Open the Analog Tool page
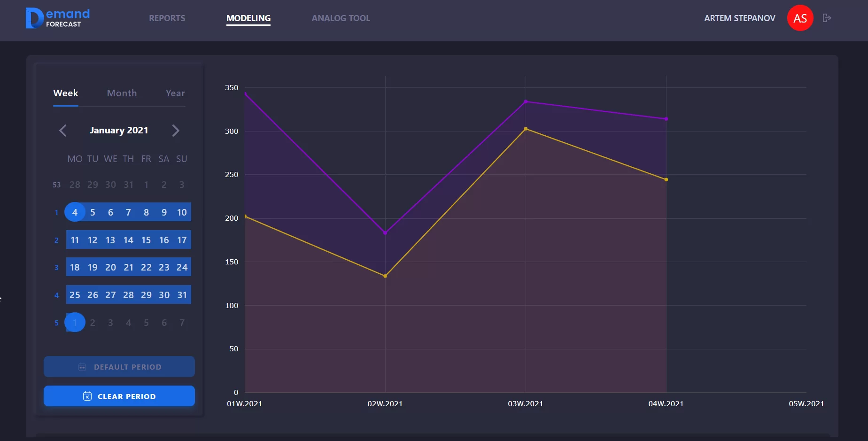This screenshot has height=441, width=868. pos(341,18)
